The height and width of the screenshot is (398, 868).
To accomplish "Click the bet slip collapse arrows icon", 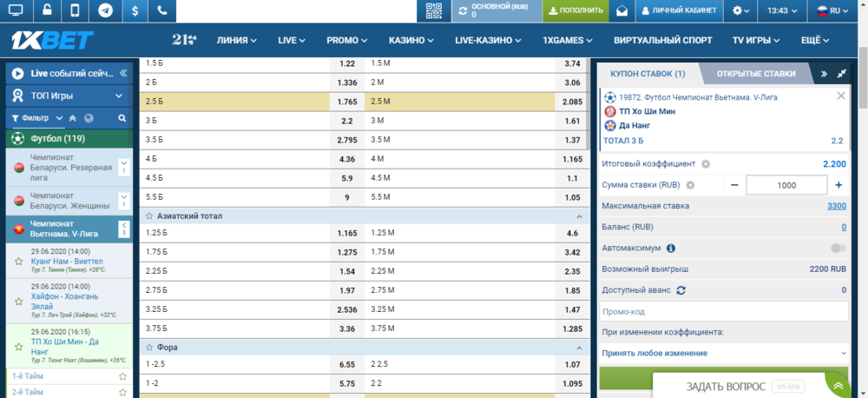I will [x=842, y=73].
